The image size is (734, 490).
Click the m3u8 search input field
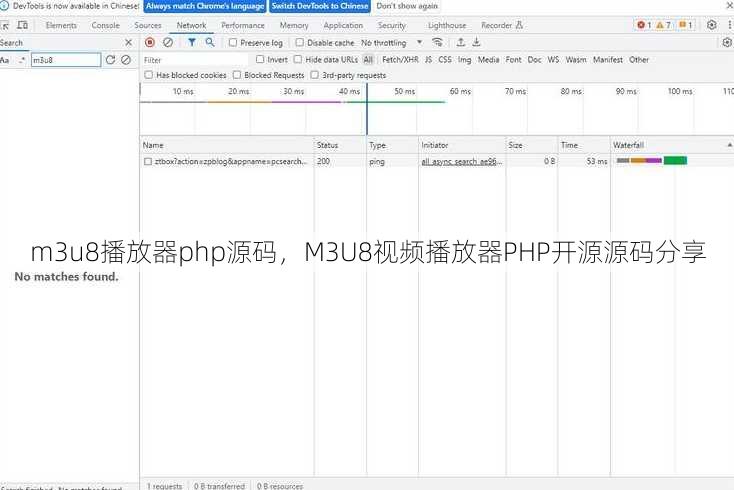pos(66,60)
